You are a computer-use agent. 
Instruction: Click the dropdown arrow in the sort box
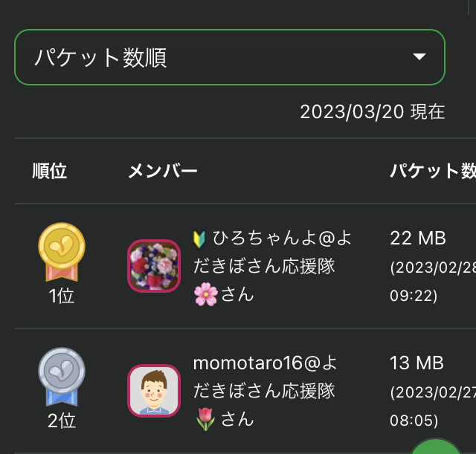419,57
